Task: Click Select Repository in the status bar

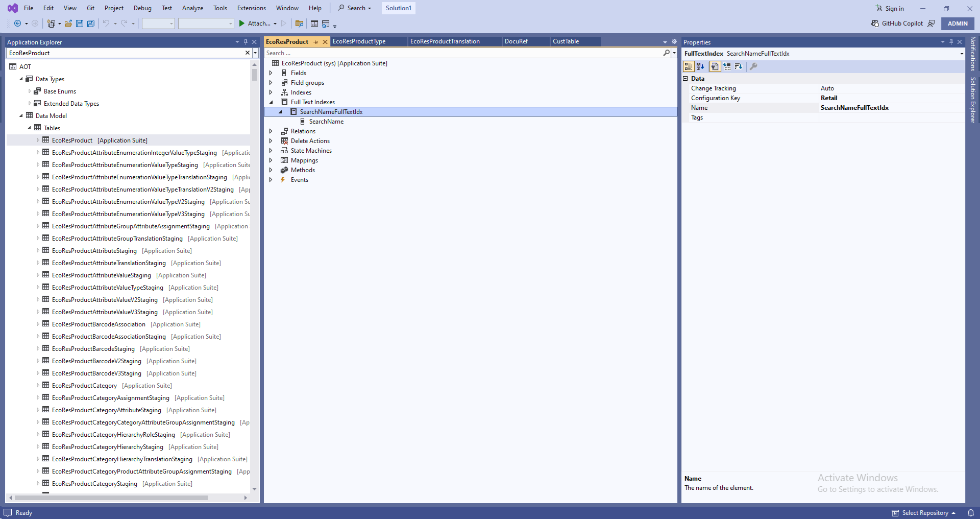Action: (924, 513)
